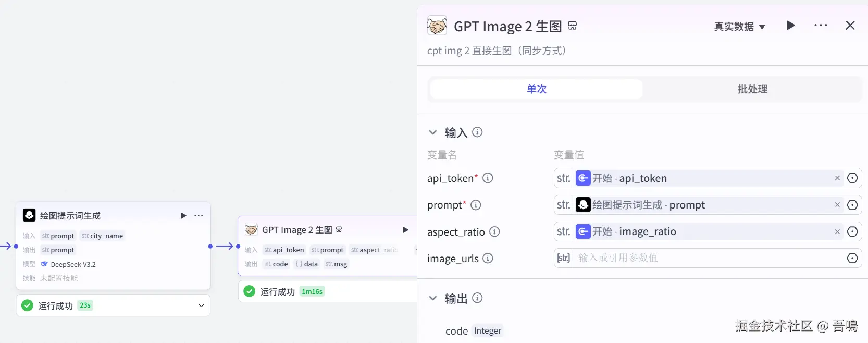Show info tooltip for 输入 section
Viewport: 868px width, 343px height.
477,132
